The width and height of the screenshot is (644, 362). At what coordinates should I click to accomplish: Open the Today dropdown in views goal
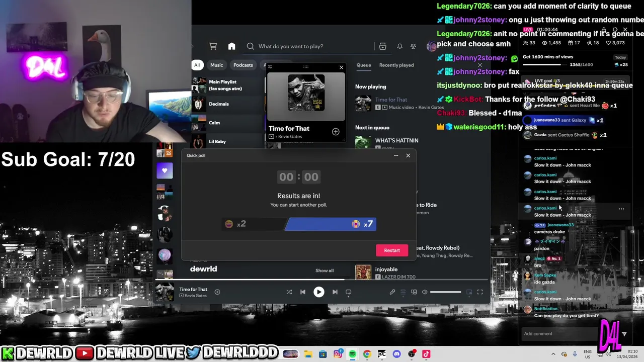(620, 57)
